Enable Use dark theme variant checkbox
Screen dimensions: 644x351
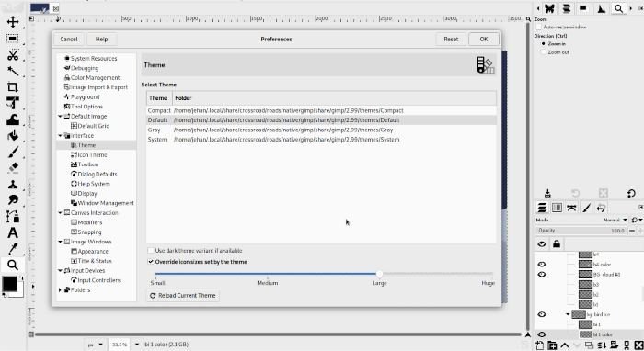coord(151,251)
